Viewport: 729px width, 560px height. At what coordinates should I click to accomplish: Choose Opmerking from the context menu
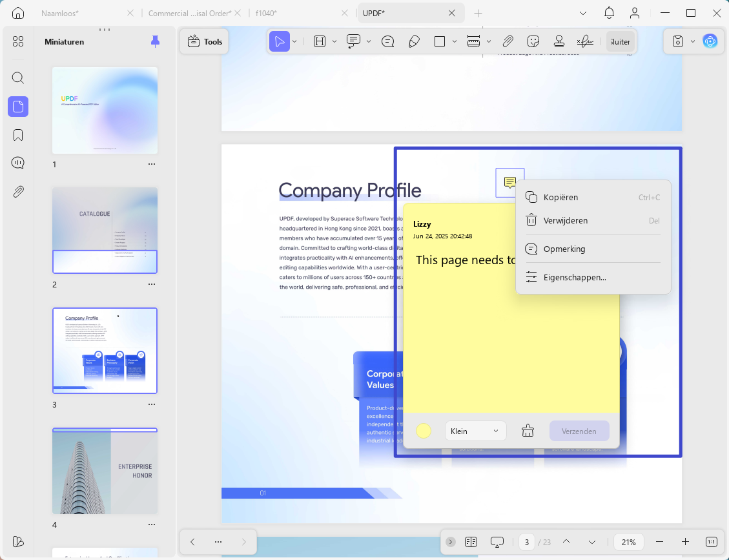593,249
